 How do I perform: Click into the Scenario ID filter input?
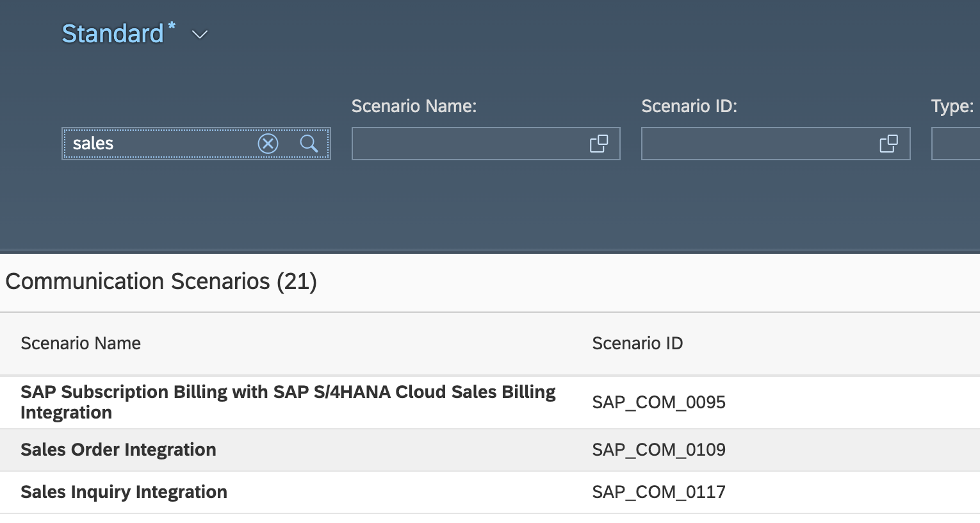[x=757, y=144]
